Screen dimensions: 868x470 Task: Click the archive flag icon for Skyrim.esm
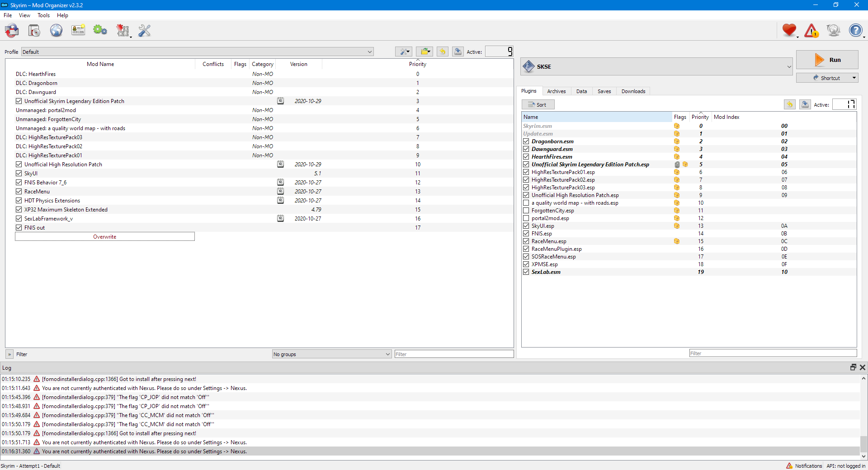tap(677, 126)
